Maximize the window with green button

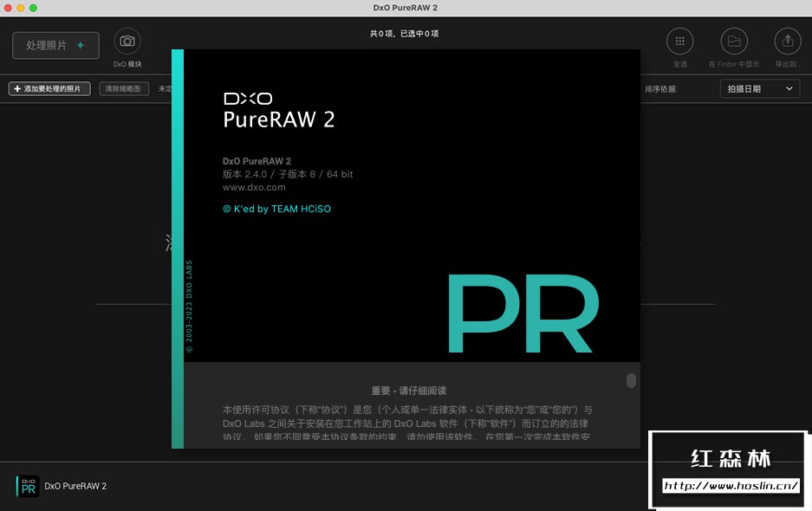click(33, 8)
